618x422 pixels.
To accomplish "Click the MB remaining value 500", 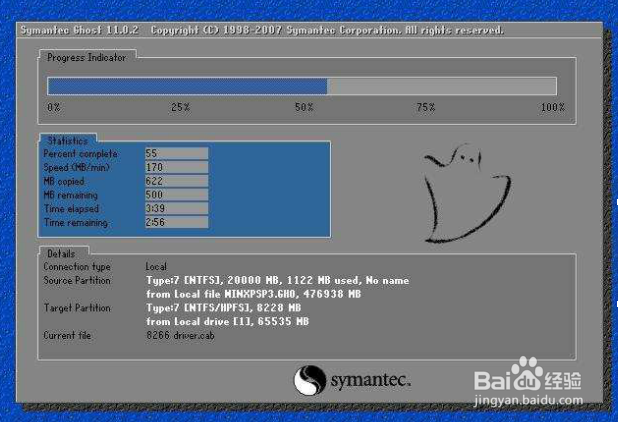I will (x=176, y=195).
